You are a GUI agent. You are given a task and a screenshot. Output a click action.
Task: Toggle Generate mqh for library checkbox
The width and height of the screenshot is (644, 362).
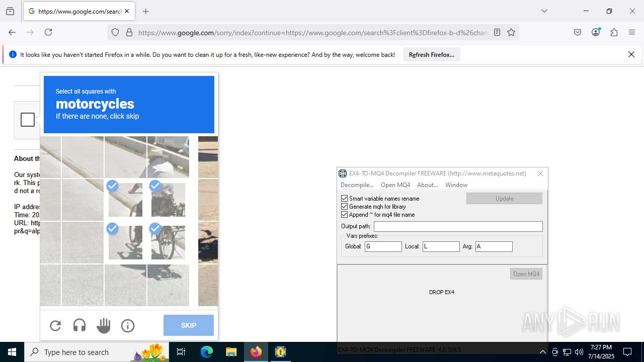click(345, 207)
